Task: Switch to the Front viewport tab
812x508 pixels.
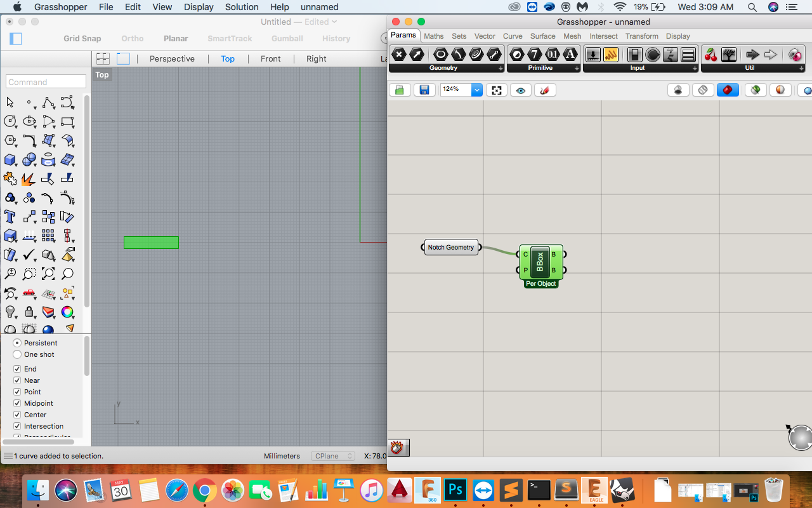Action: (270, 58)
